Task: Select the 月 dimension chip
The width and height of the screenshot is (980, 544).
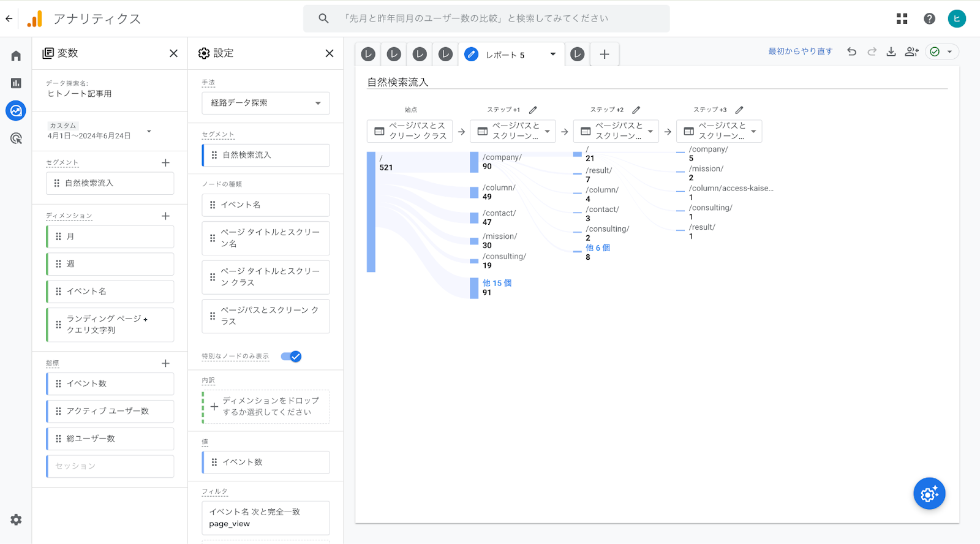Action: (110, 236)
